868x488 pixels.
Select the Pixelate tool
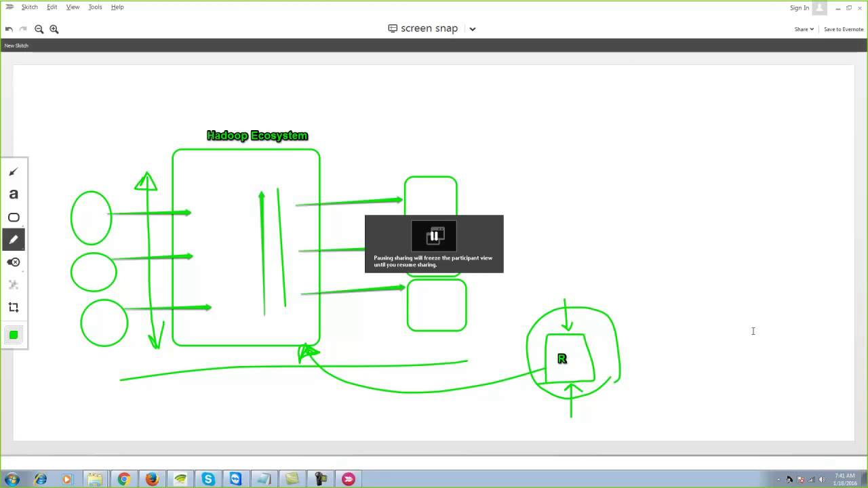[x=13, y=285]
